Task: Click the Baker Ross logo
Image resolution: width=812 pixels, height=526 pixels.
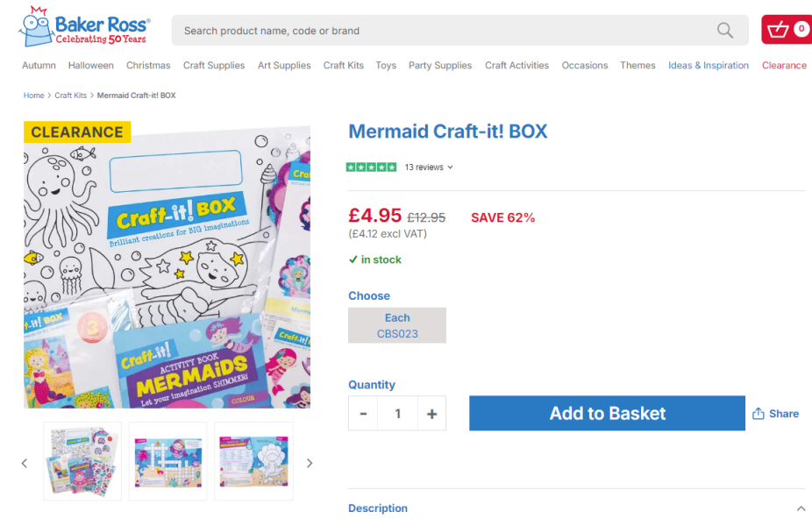Action: 84,29
